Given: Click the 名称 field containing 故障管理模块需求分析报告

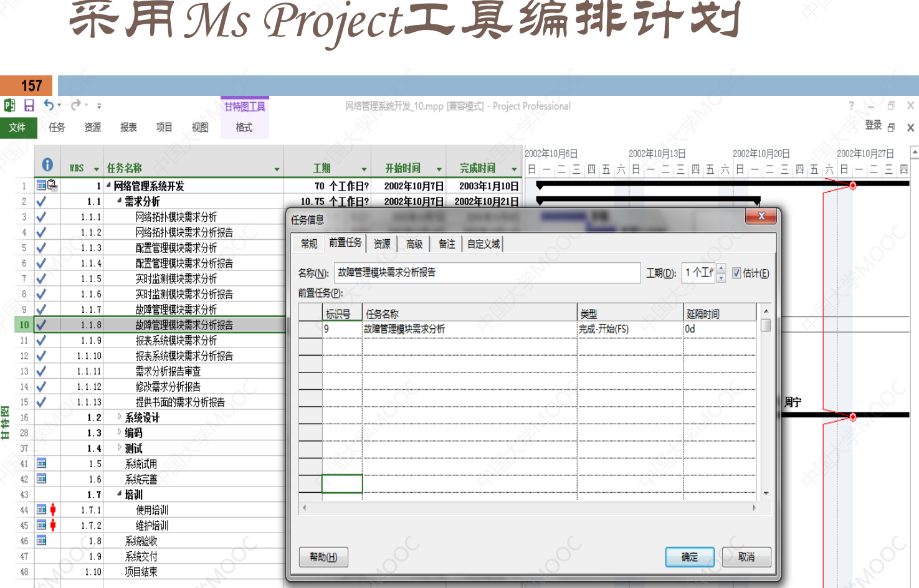Looking at the screenshot, I should [487, 273].
